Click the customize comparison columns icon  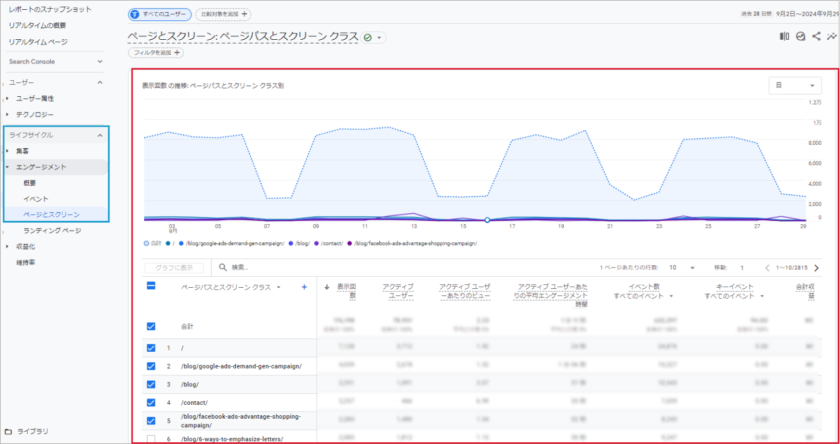784,36
